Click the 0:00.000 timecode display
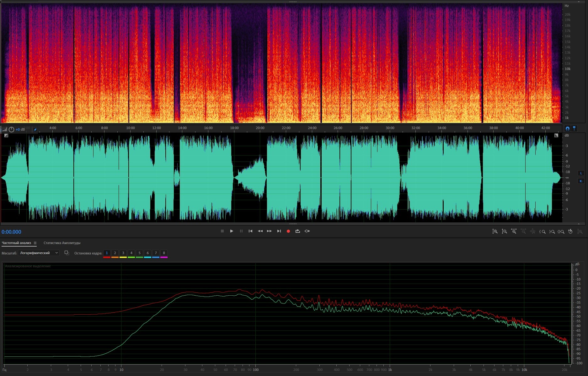 tap(11, 232)
